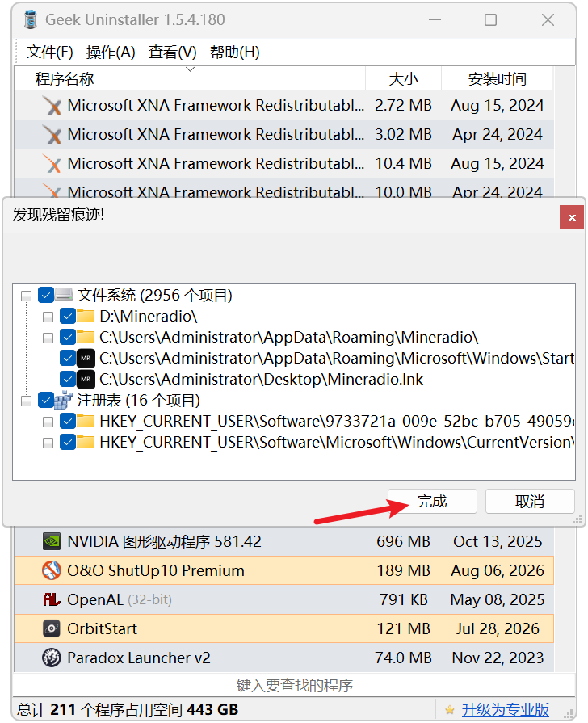
Task: Click icon of 2.72 MB XNA Framework row
Action: (52, 106)
